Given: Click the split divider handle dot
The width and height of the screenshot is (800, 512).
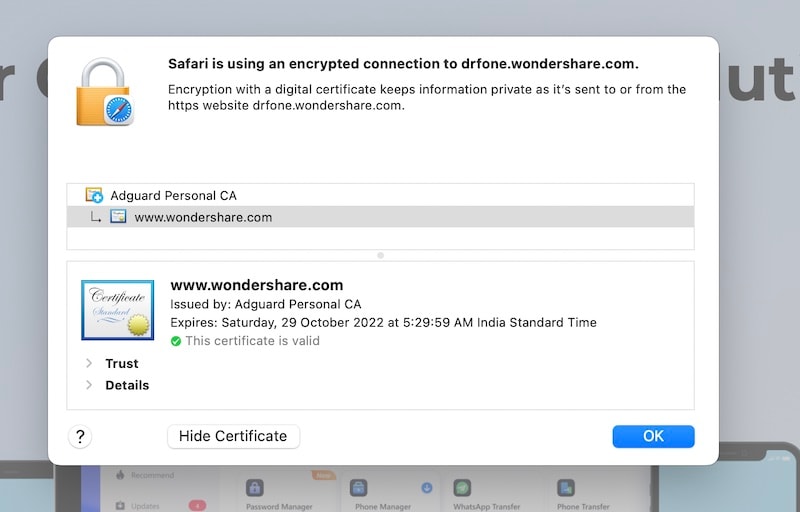Looking at the screenshot, I should [380, 256].
